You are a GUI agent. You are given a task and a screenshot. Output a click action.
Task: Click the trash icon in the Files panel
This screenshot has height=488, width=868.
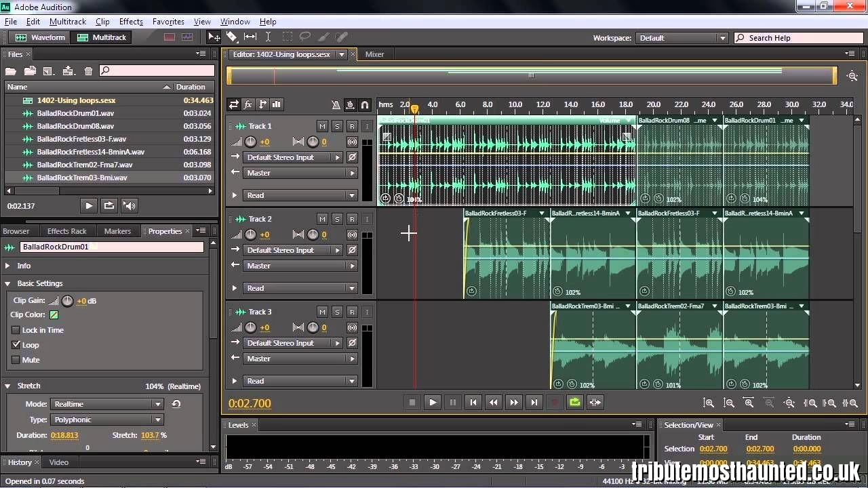pos(88,70)
